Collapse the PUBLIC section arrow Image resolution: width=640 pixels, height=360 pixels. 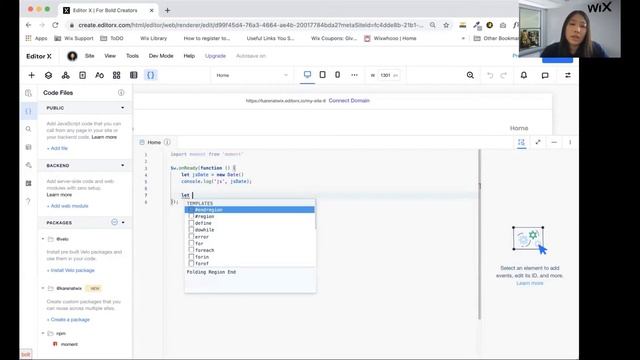tap(122, 108)
